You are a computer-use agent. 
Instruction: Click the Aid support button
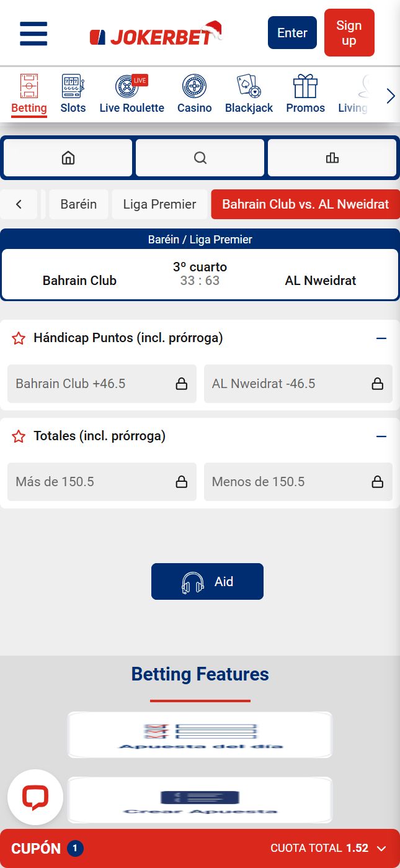[207, 581]
